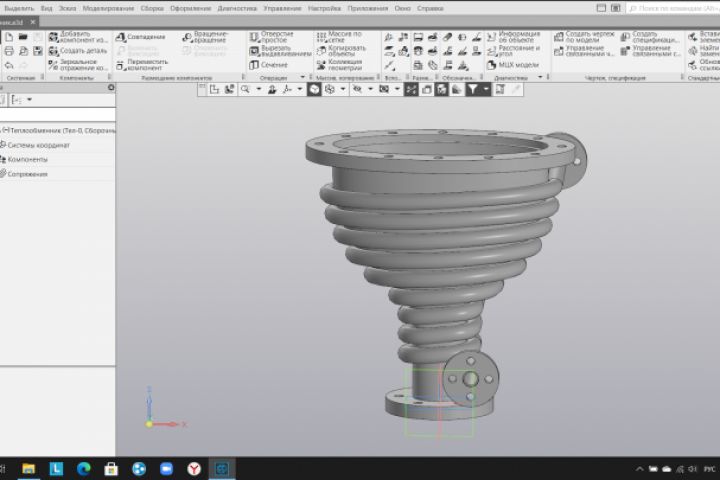Click the command search field
The width and height of the screenshot is (720, 480).
674,8
